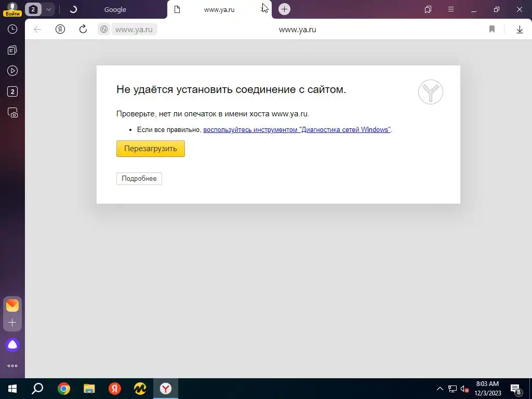Viewport: 532px width, 399px height.
Task: Open Yandex home page Я button
Action: (60, 29)
